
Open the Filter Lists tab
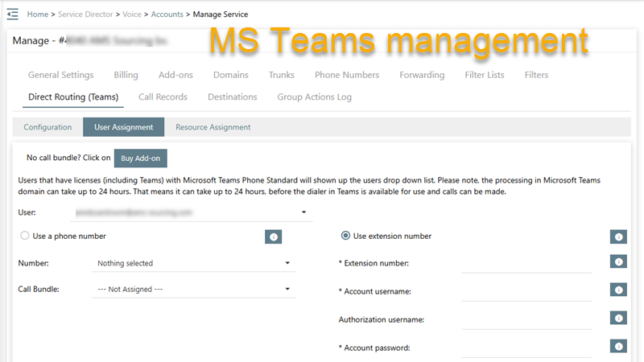[485, 75]
